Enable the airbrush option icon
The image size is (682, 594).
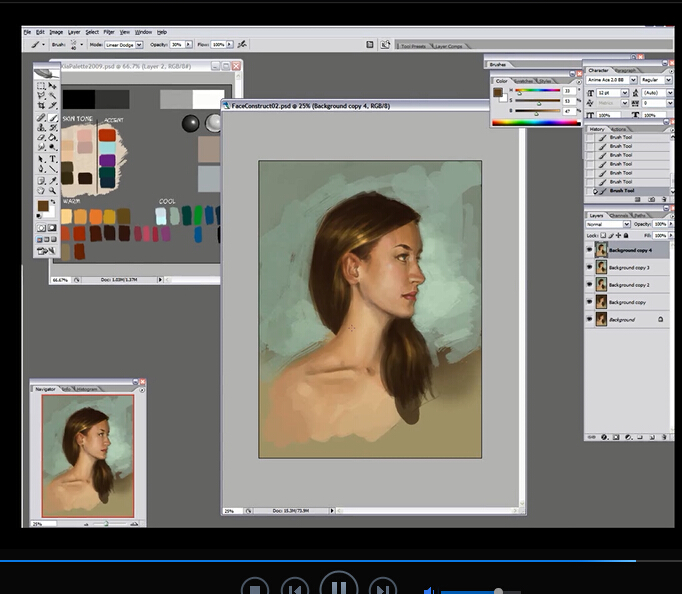click(x=242, y=45)
